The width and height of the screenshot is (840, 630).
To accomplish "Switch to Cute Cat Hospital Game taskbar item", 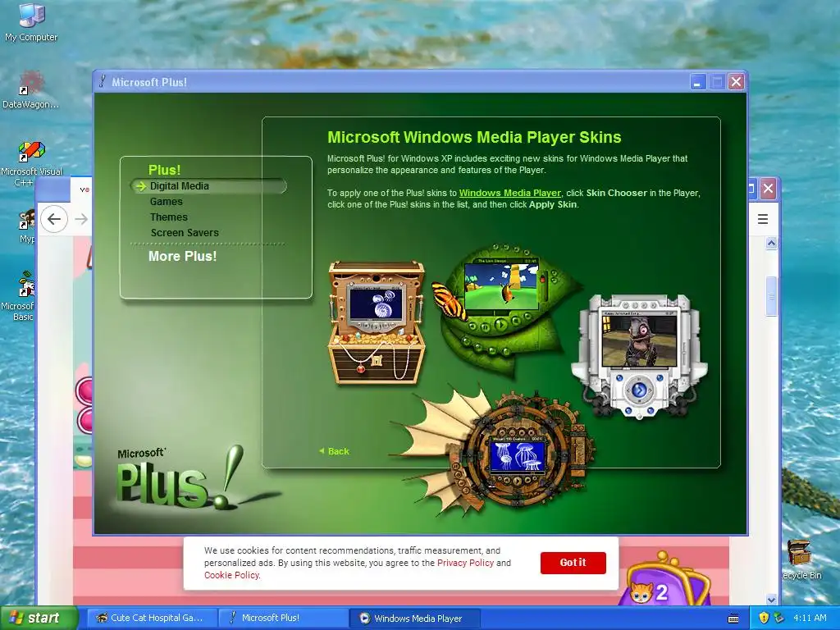I will (x=152, y=618).
